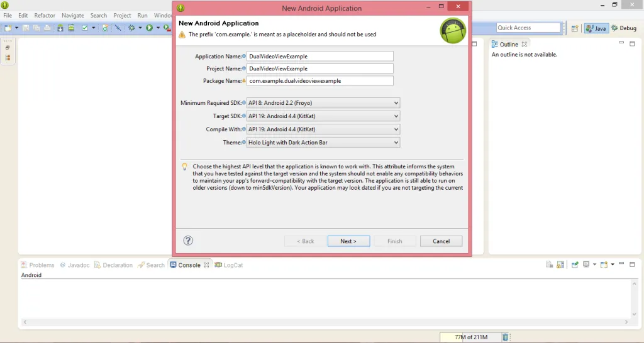
Task: Click the Skip All Breakpoints toolbar icon
Action: point(118,28)
